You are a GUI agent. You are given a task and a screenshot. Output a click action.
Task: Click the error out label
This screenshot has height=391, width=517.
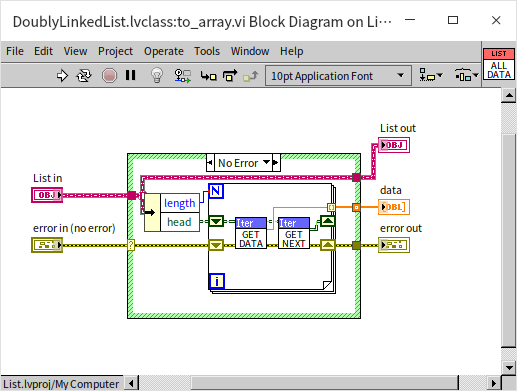pos(401,228)
